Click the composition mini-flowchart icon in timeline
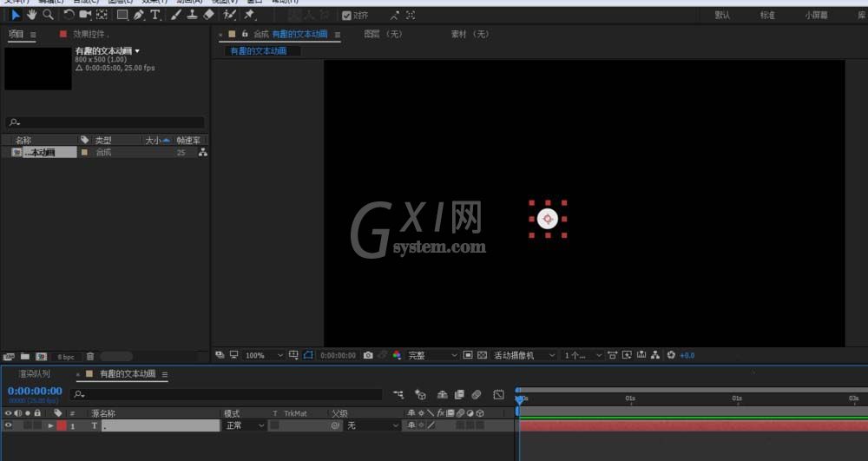Image resolution: width=868 pixels, height=461 pixels. 398,395
